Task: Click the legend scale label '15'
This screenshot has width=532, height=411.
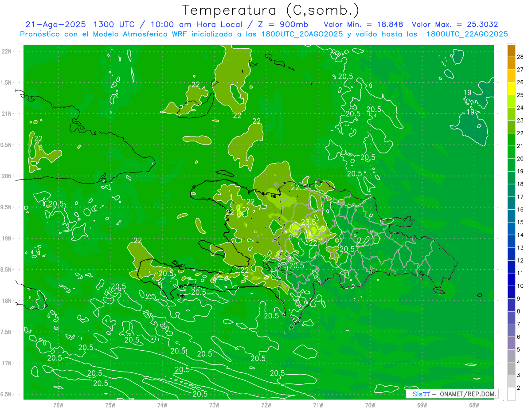Action: (x=521, y=222)
